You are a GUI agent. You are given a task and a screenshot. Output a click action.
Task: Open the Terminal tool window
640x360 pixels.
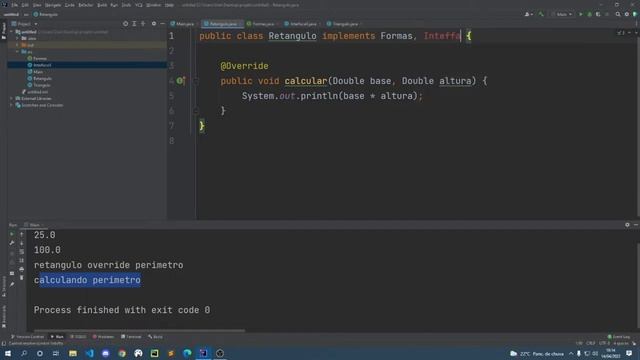(131, 337)
